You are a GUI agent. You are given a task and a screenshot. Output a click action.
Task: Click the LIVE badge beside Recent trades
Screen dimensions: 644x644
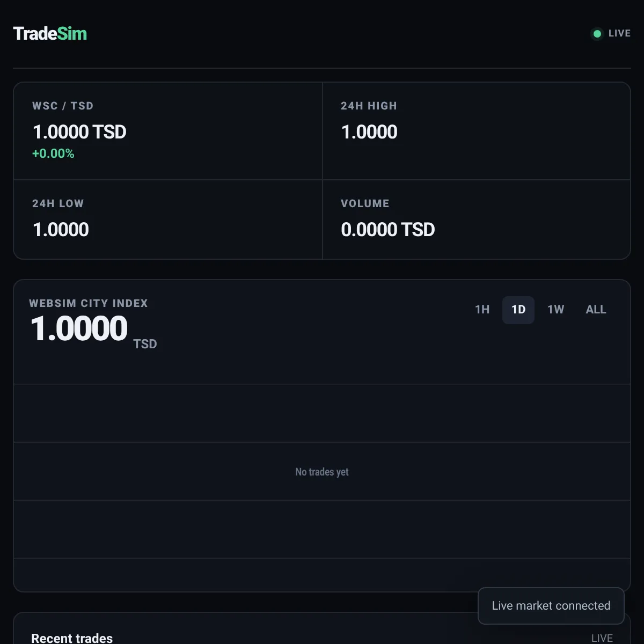(602, 638)
